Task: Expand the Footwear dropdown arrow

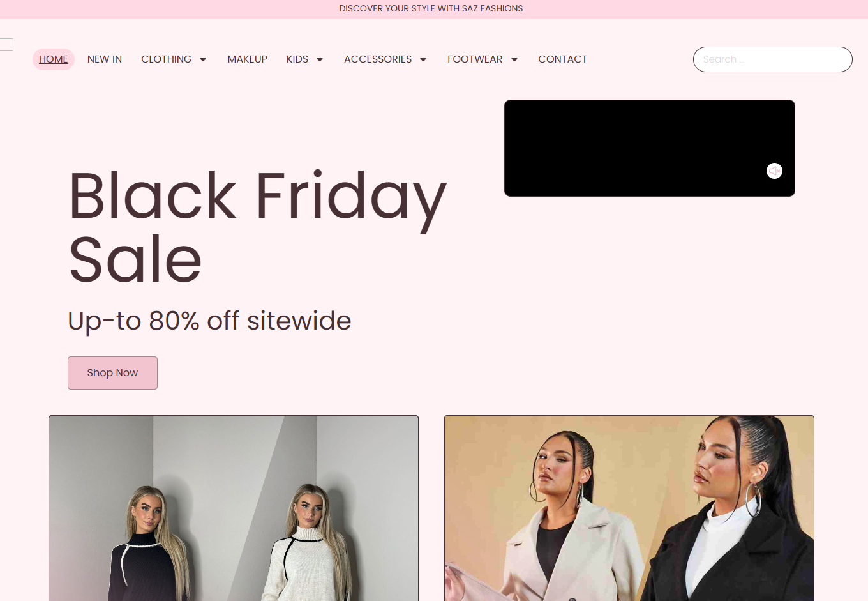Action: click(514, 59)
